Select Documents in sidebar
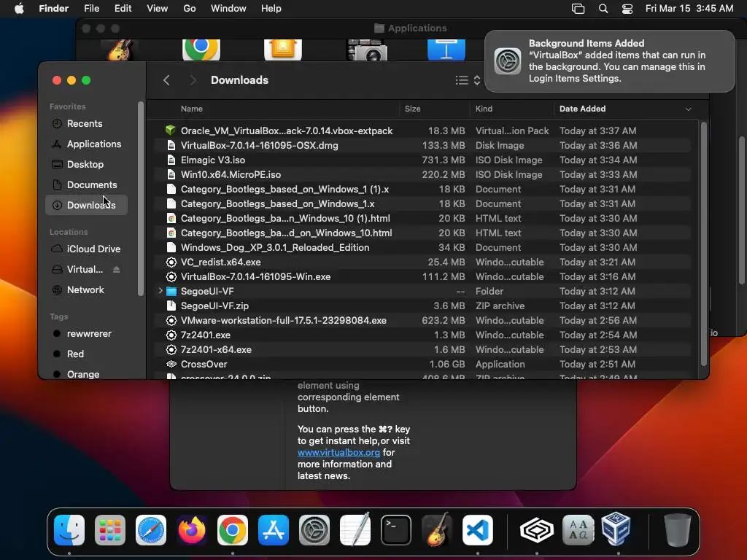Viewport: 747px width, 560px height. pos(87,184)
